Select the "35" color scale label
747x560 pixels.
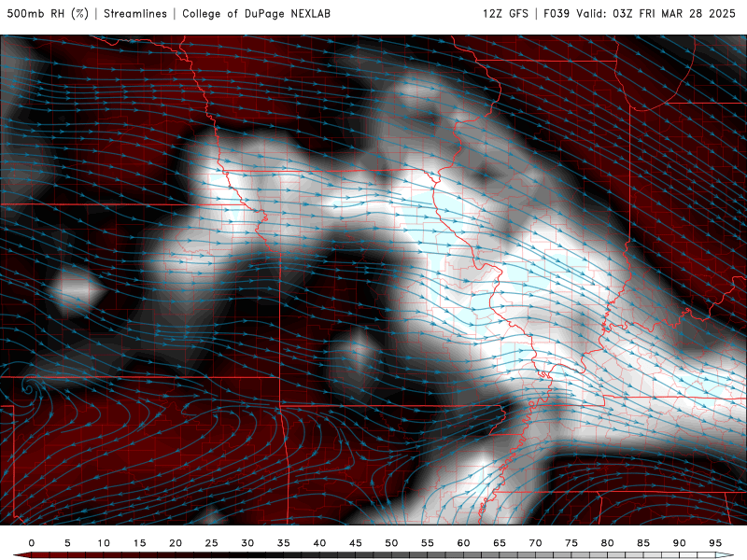284,543
